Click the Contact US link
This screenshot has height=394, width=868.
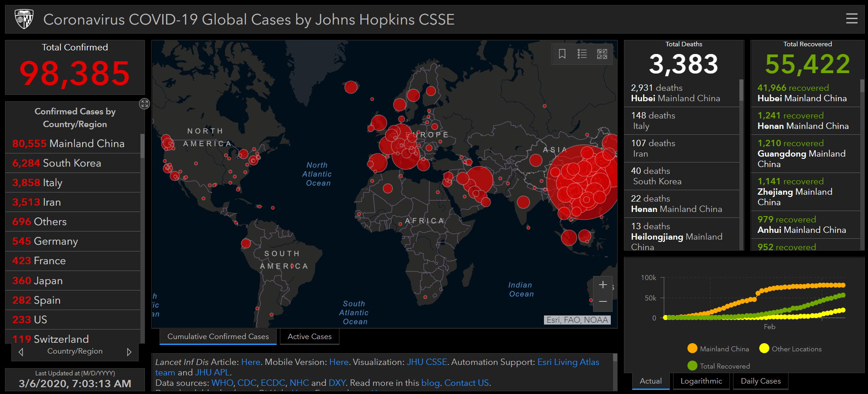pos(466,383)
